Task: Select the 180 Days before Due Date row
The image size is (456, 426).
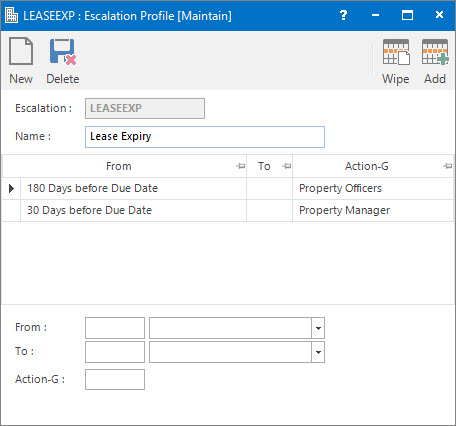Action: click(228, 188)
